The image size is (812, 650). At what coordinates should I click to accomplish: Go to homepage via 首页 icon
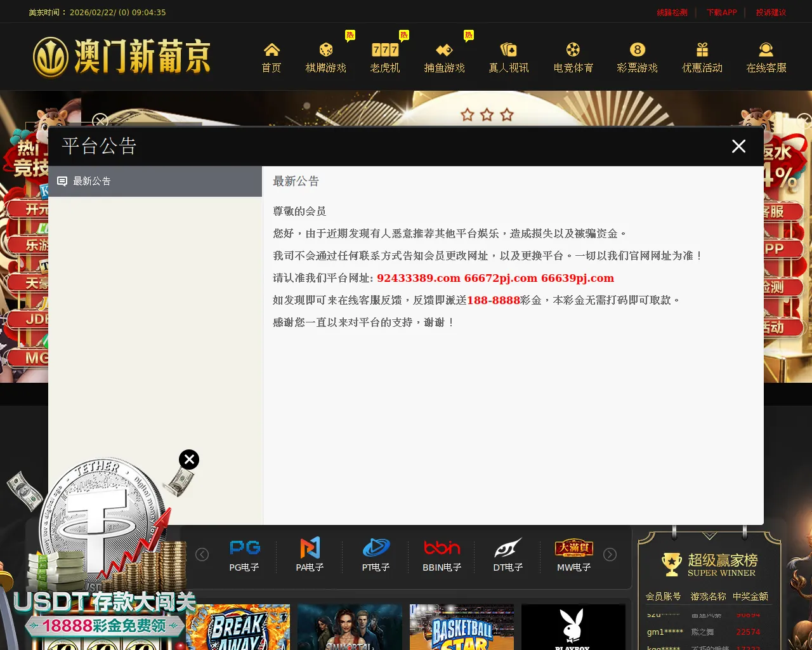click(271, 57)
